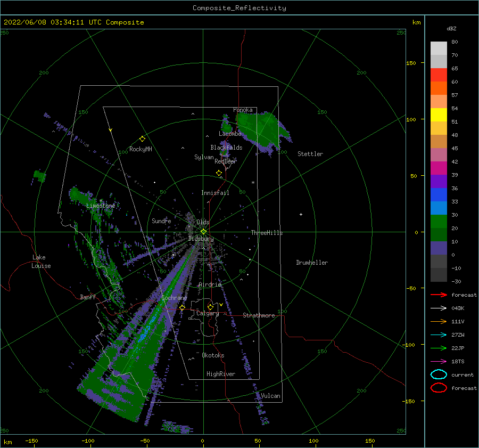Image resolution: width=479 pixels, height=448 pixels.
Task: Click the cyan 27ZW arrow icon
Action: 439,335
